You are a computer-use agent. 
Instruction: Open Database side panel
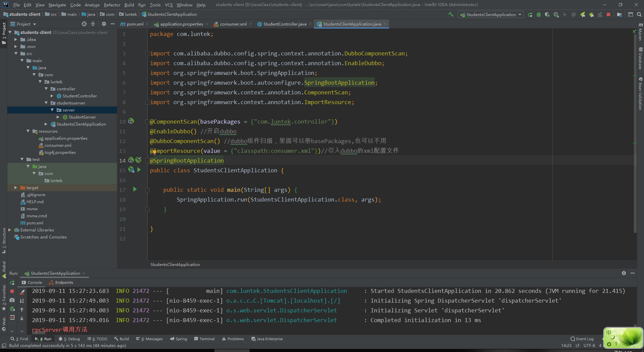(x=640, y=58)
